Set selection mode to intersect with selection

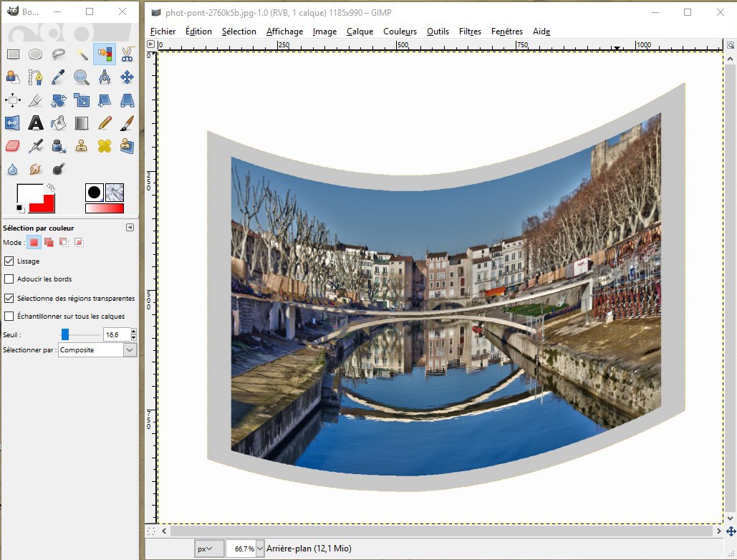pos(79,243)
